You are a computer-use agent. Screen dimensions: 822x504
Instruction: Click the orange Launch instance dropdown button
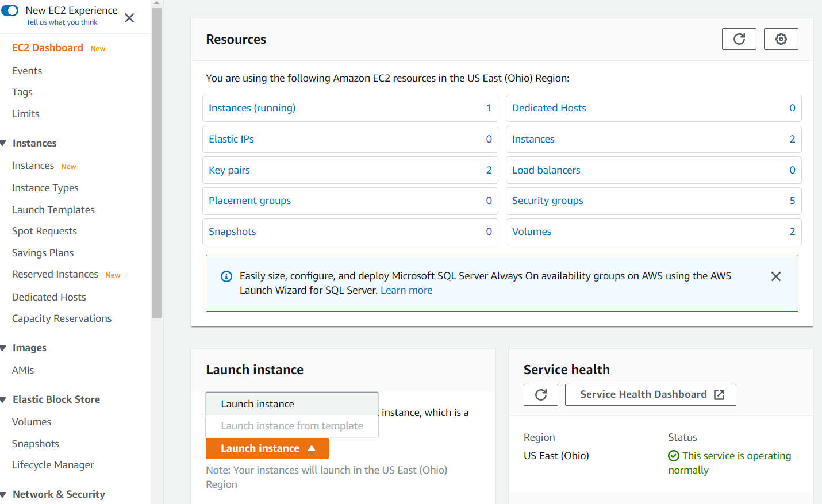(x=267, y=448)
